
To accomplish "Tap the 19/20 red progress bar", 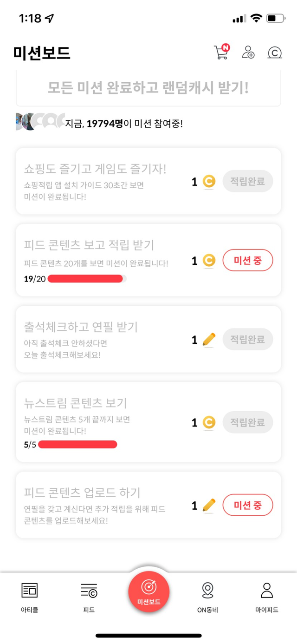I will (86, 279).
